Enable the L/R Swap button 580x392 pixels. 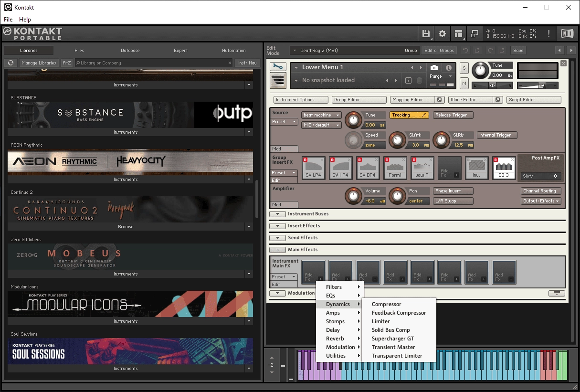coord(453,201)
